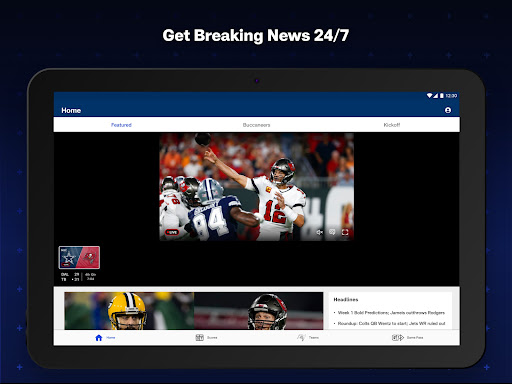Open the Scores tab icon
Image resolution: width=512 pixels, height=384 pixels.
(199, 338)
